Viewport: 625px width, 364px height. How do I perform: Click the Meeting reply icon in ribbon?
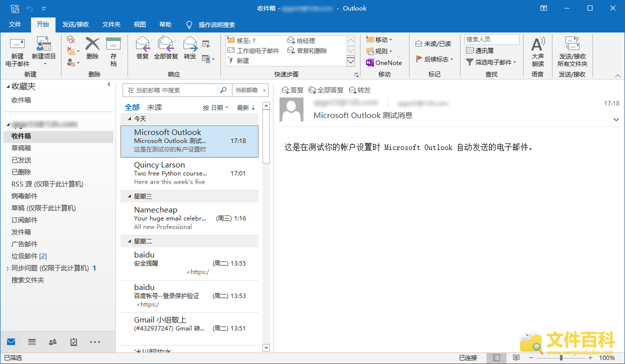click(206, 44)
